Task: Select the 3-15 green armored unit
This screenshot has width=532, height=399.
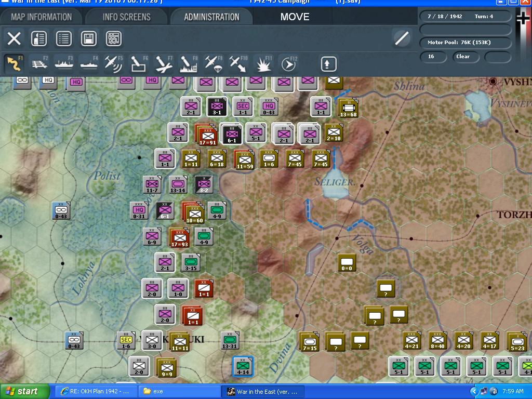Action: coord(191,262)
